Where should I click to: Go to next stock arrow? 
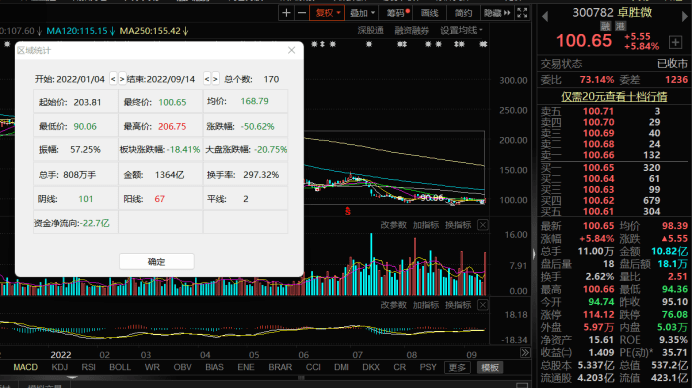[x=685, y=17]
